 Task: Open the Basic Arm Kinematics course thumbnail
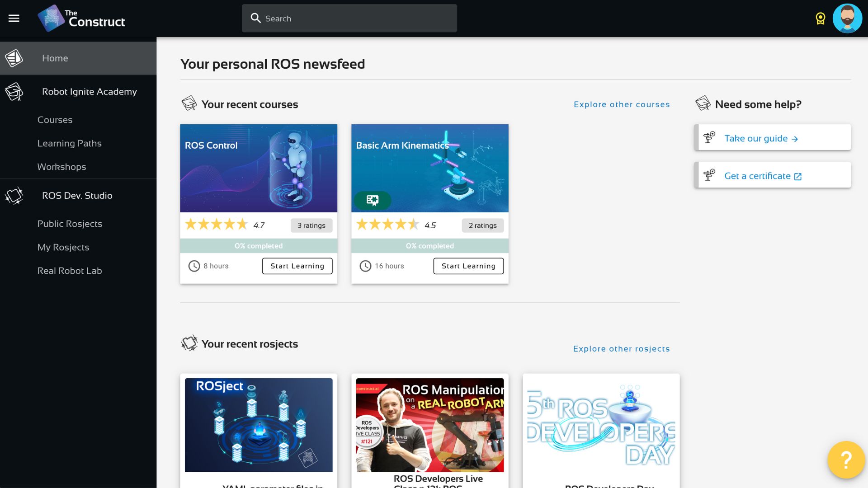430,168
